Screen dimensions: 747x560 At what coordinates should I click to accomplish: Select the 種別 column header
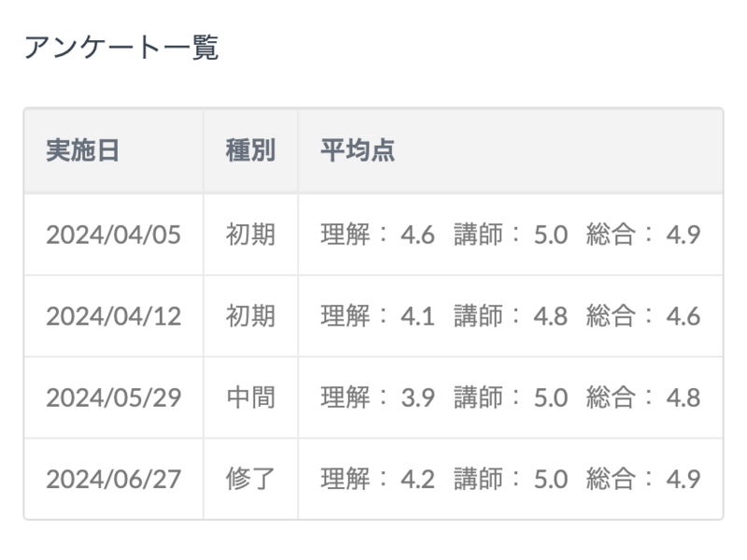point(250,151)
